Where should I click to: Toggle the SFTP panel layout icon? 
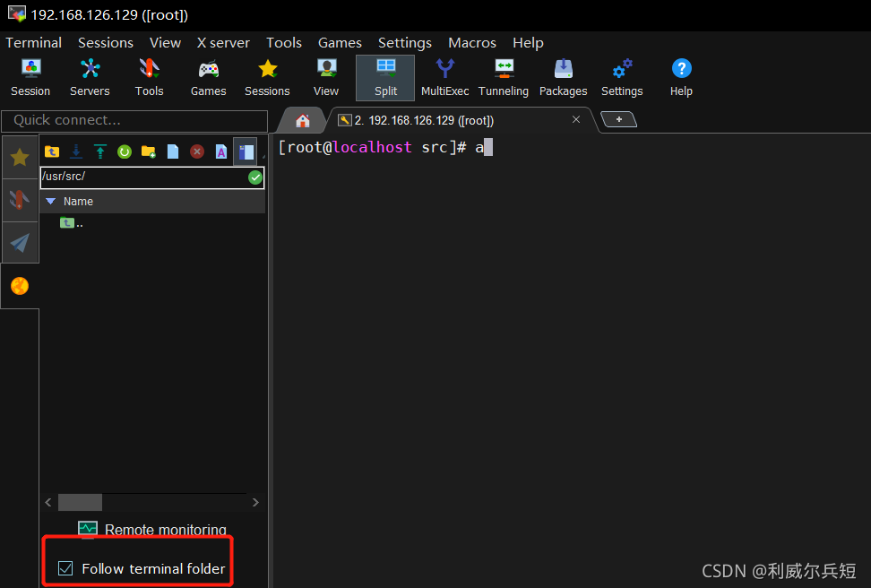[246, 151]
